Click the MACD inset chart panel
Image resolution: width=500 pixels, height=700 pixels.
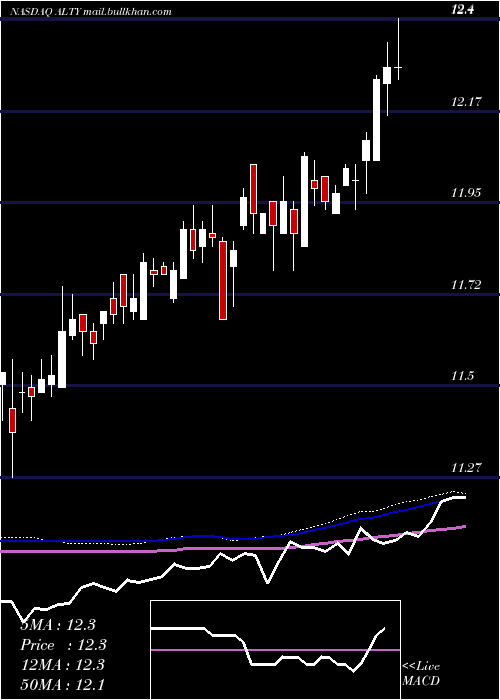pyautogui.click(x=275, y=650)
